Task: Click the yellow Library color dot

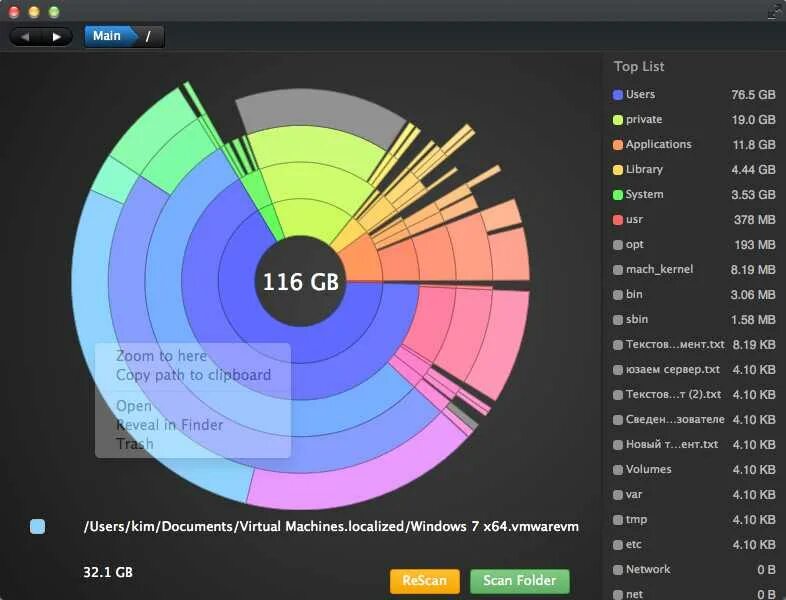Action: pyautogui.click(x=618, y=170)
